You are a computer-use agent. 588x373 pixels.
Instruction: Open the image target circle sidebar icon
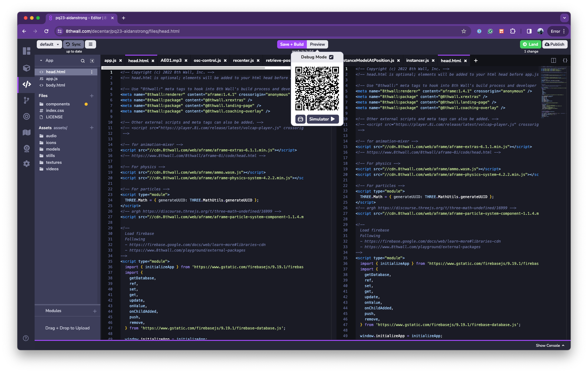(27, 116)
